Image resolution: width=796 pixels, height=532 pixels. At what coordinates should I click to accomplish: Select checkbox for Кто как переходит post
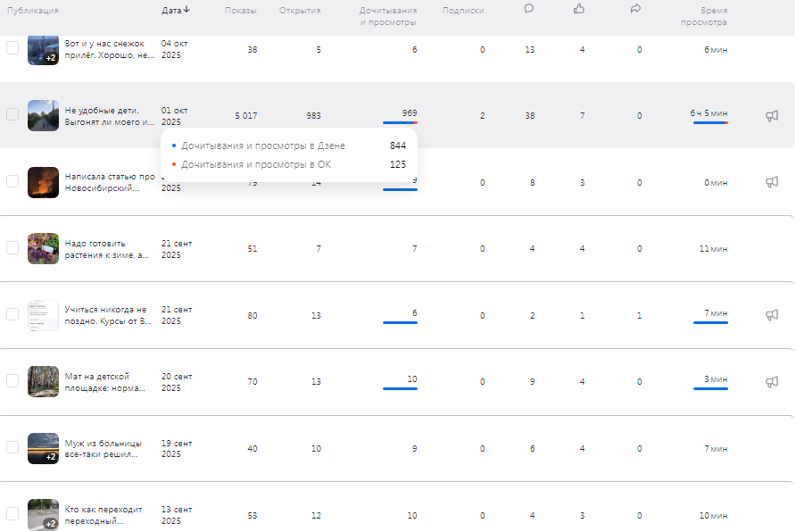click(12, 514)
